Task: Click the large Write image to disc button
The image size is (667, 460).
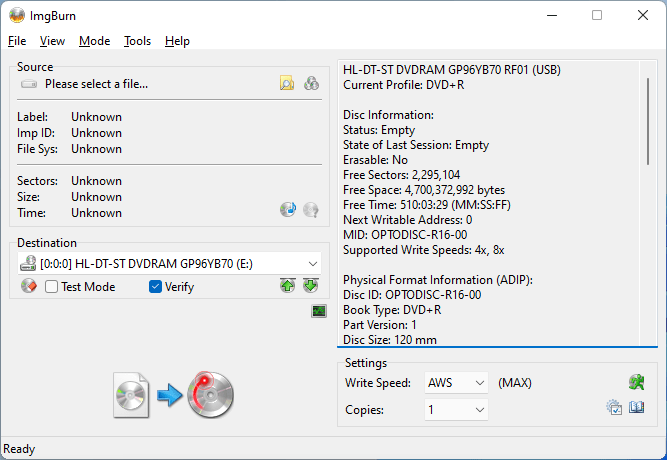Action: pyautogui.click(x=174, y=395)
